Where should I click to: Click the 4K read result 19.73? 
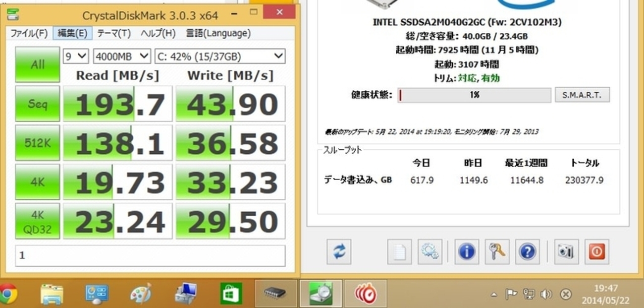click(x=118, y=182)
